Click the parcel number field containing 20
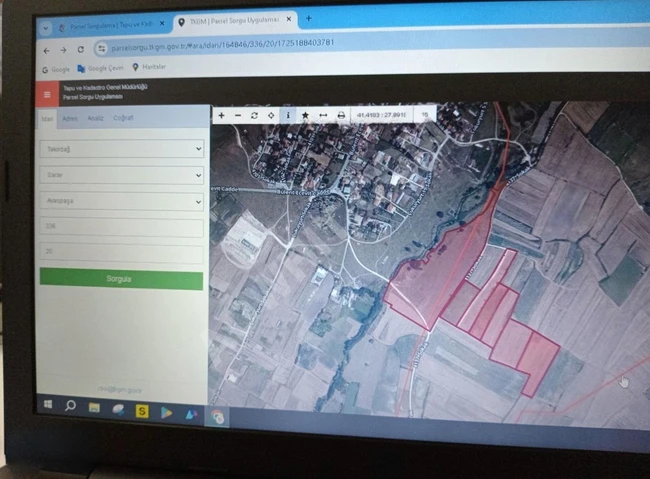 point(121,253)
